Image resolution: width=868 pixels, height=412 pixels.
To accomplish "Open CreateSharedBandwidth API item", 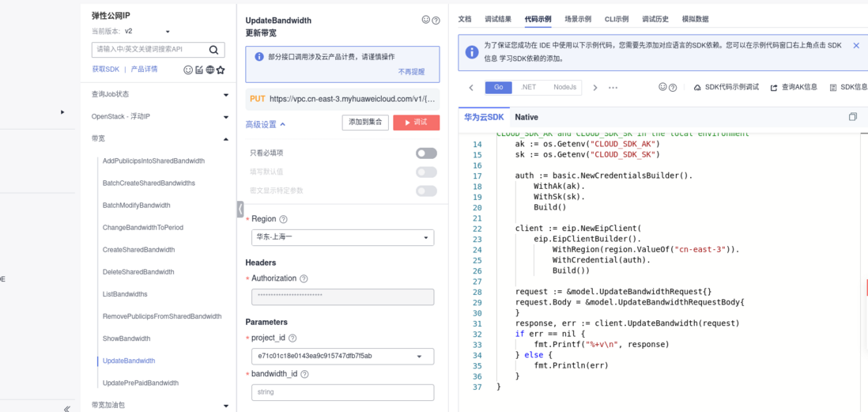I will point(139,250).
